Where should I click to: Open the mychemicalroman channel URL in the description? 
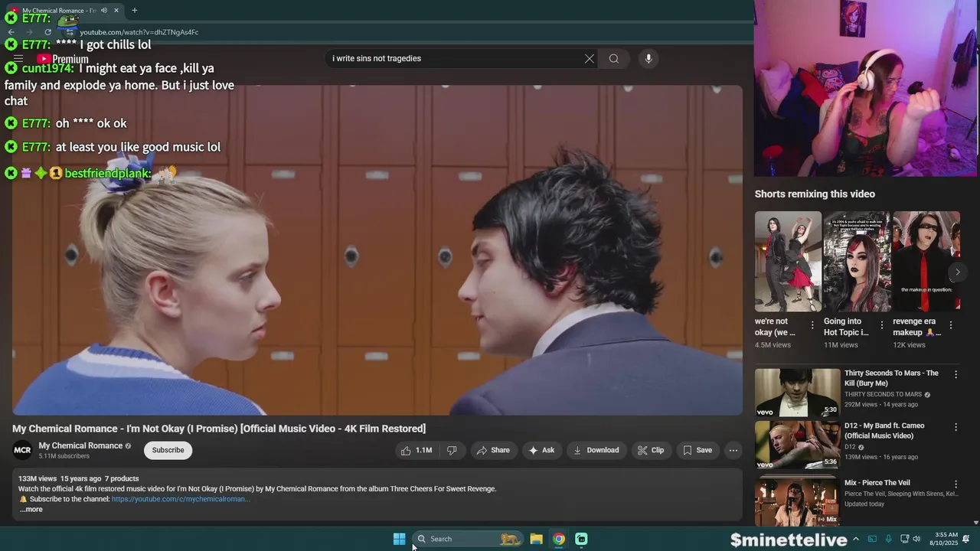(181, 499)
